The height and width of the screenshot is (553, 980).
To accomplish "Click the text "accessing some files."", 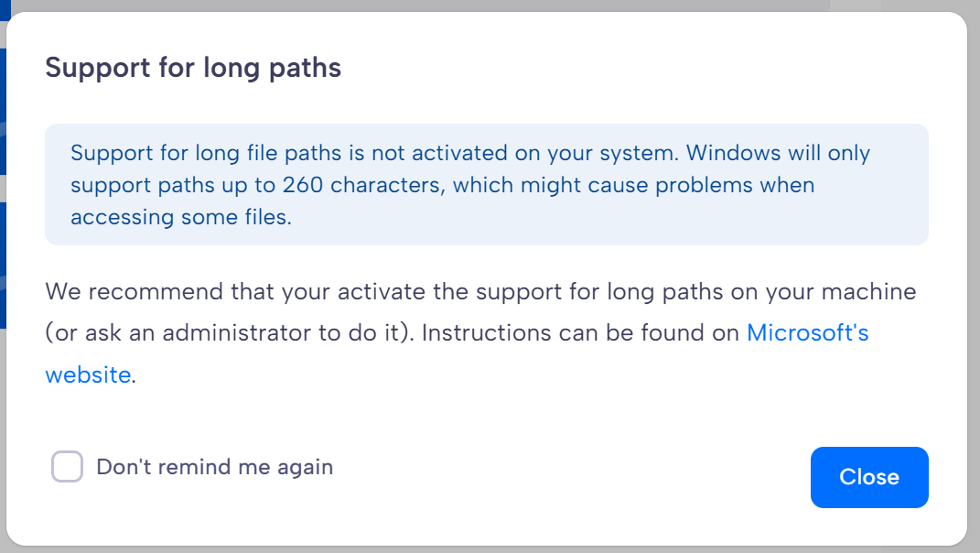I will [181, 217].
